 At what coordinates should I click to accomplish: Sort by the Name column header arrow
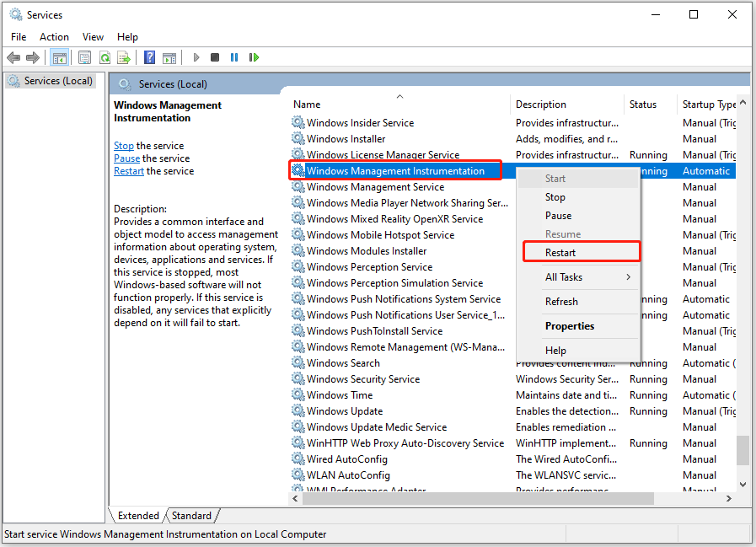tap(399, 96)
